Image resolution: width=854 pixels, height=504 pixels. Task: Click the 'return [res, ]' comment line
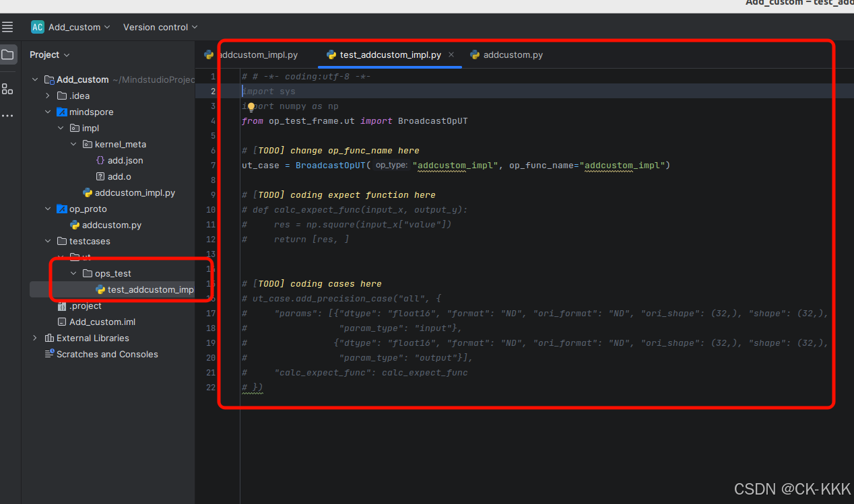point(296,240)
